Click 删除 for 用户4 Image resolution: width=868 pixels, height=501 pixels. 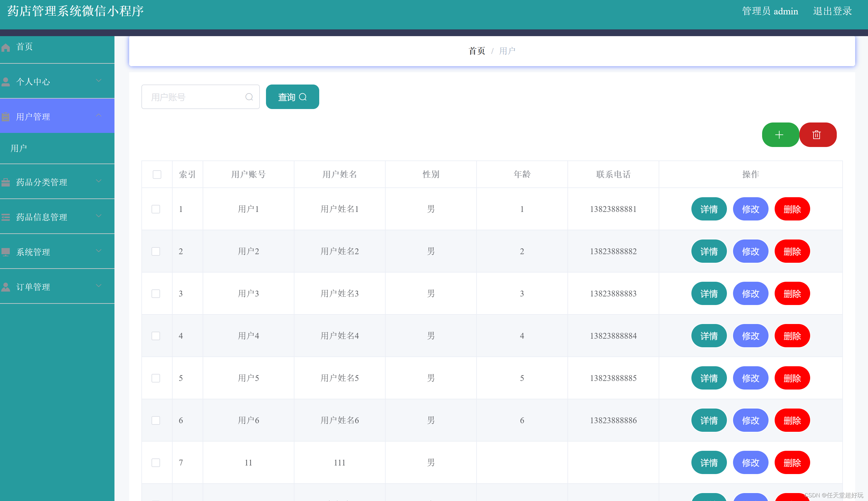pyautogui.click(x=792, y=336)
